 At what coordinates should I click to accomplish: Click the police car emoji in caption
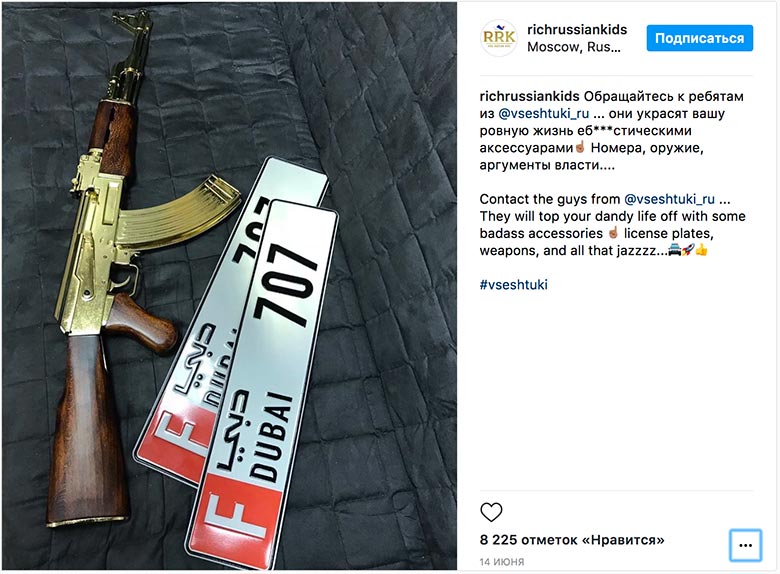click(x=675, y=250)
